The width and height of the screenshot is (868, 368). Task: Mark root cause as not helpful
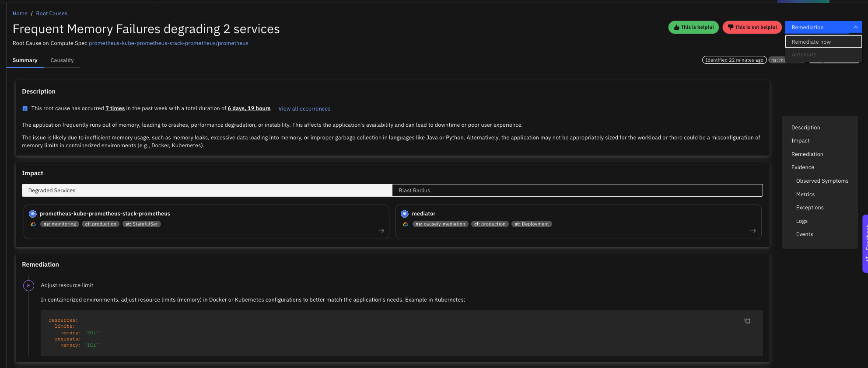click(x=752, y=27)
